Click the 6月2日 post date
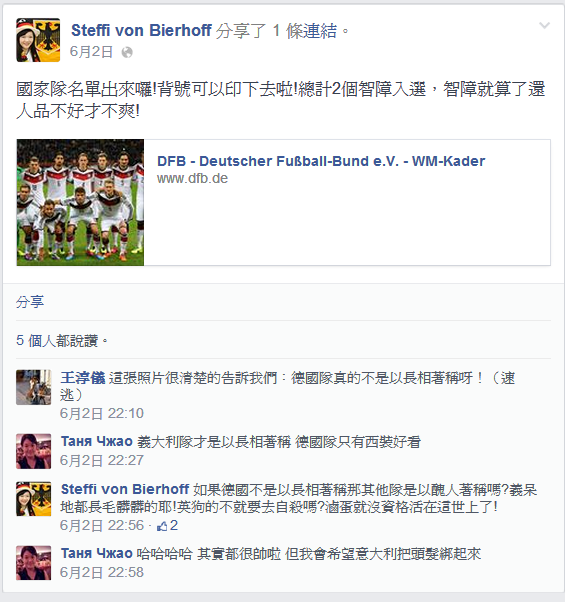 click(x=91, y=52)
